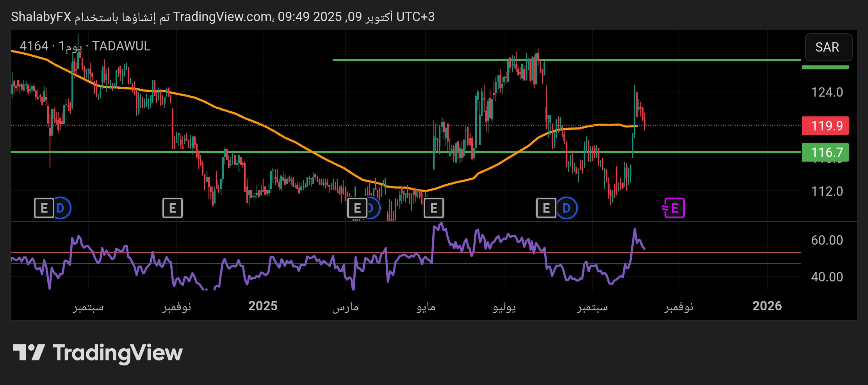Click the earnings E marker above مارس
This screenshot has height=385, width=868.
(357, 208)
